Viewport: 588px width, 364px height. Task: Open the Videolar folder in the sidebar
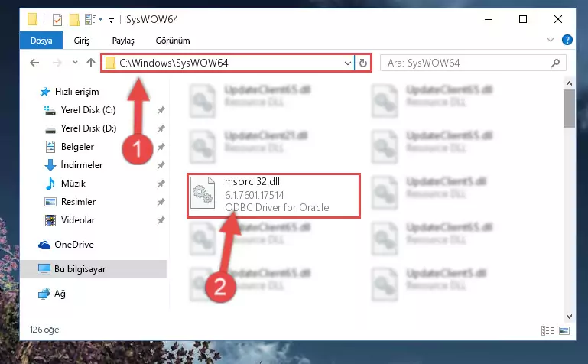78,220
